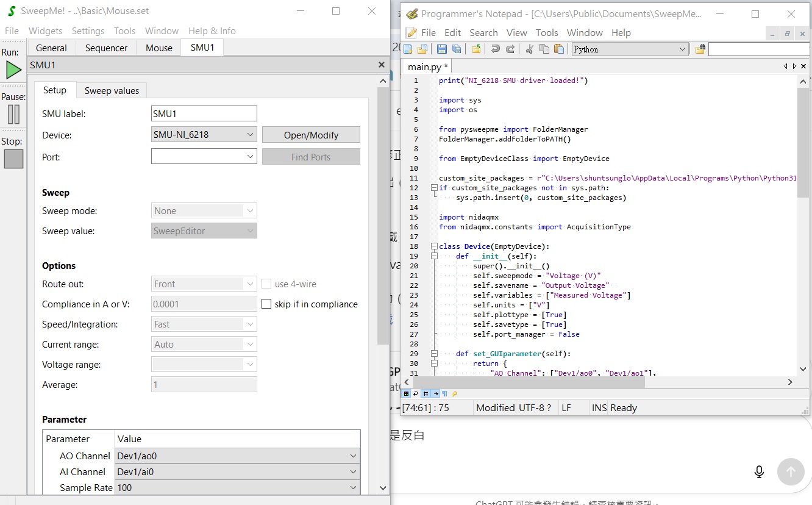Toggle the pilcrow end-of-line marker icon
Image resolution: width=812 pixels, height=505 pixels.
click(444, 393)
